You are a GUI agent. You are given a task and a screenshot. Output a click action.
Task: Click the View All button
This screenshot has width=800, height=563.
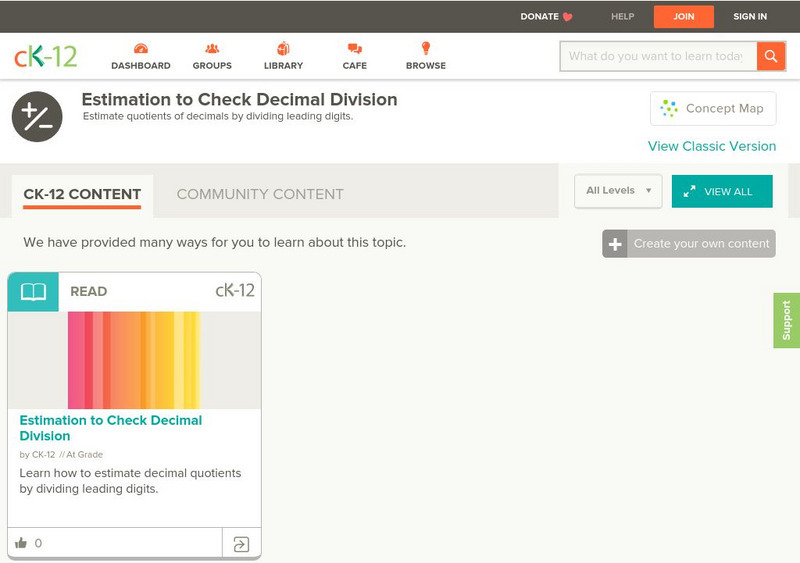722,191
